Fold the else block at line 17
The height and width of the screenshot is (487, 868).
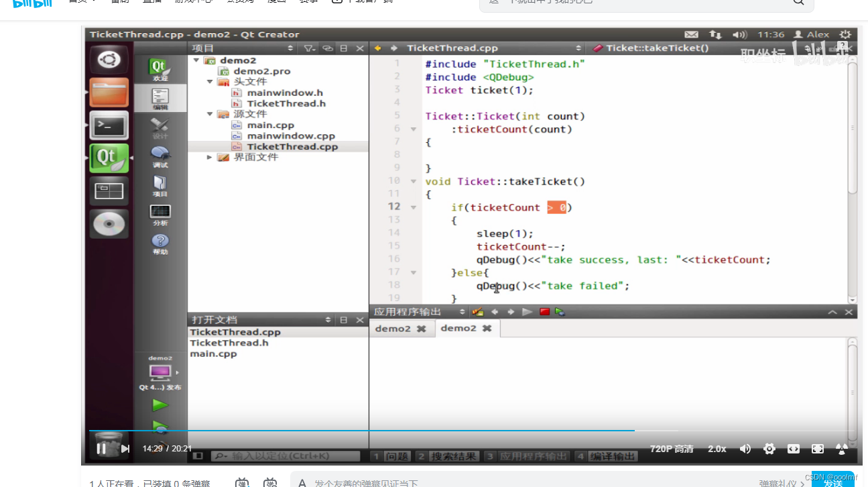414,272
